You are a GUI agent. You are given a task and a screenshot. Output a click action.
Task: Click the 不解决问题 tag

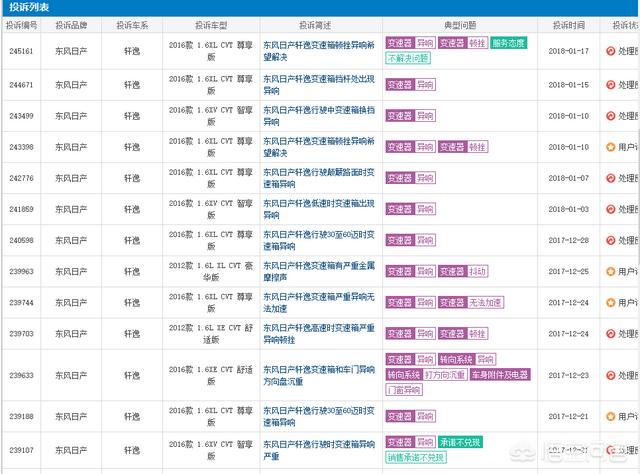(x=408, y=58)
